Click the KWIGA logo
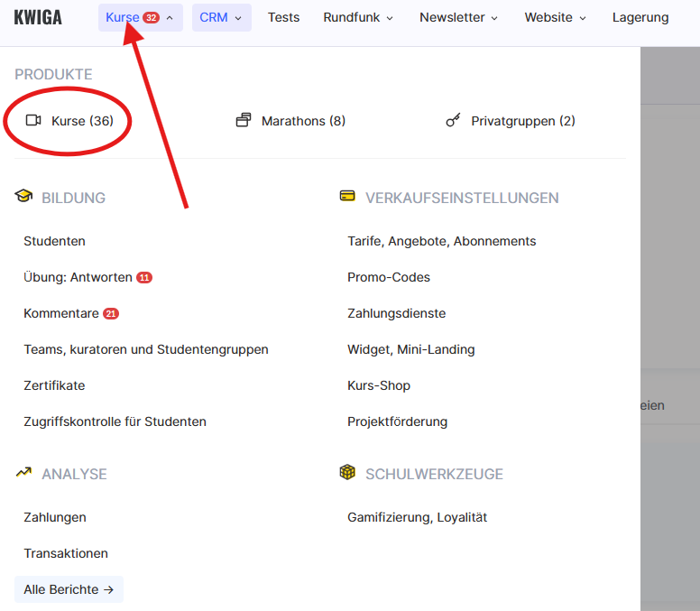The image size is (700, 611). 38,17
